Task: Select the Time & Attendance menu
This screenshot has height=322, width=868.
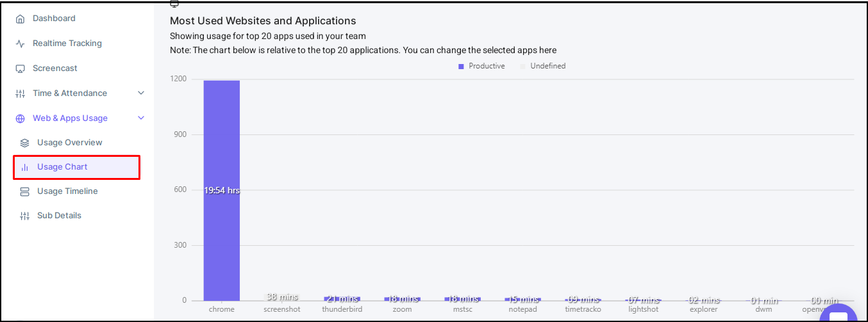Action: tap(70, 93)
